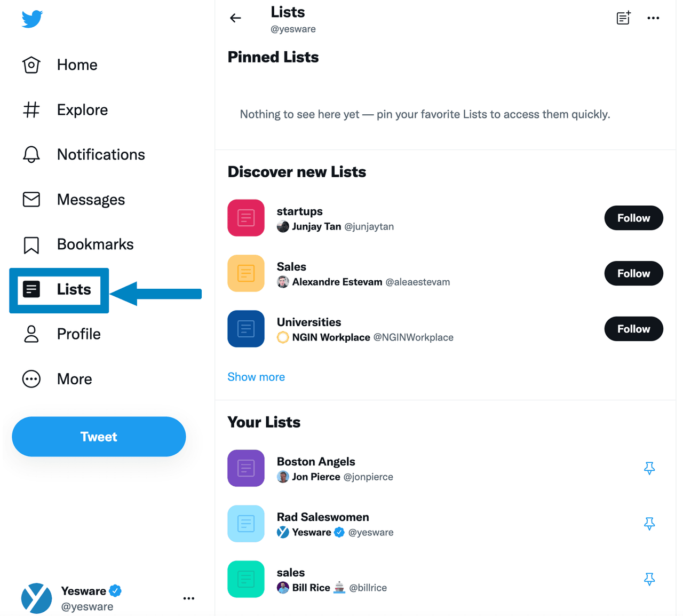Screen dimensions: 683x616
Task: Go Home using the house icon
Action: (x=31, y=64)
